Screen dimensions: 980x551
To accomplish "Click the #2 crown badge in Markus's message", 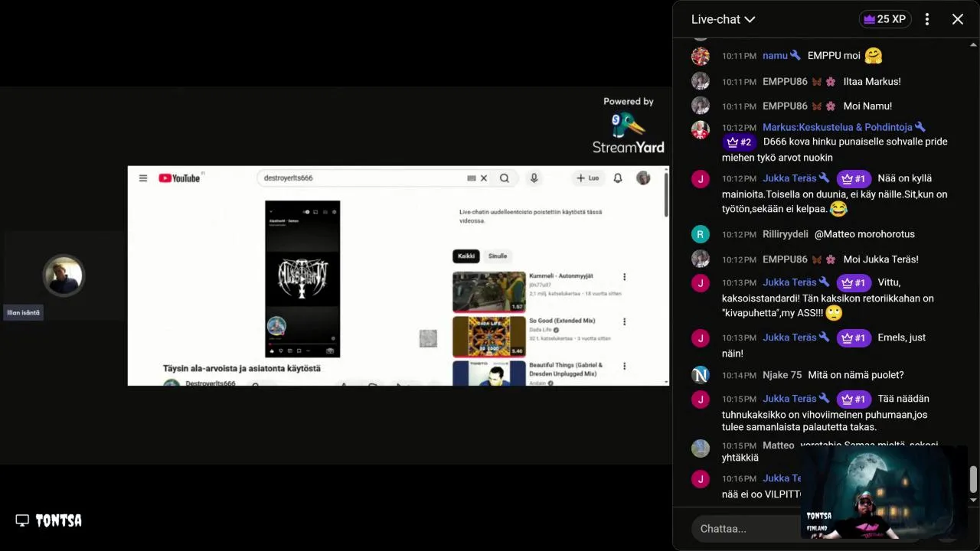I will [x=740, y=142].
